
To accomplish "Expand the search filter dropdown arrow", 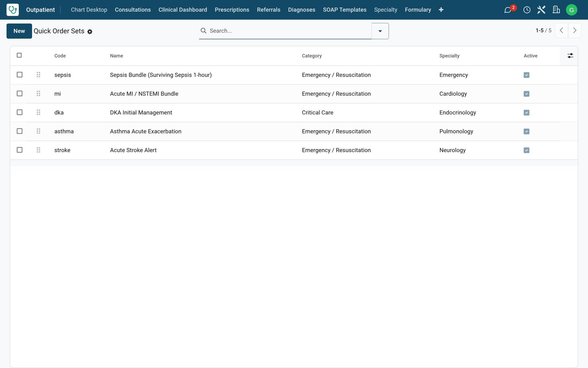I will 380,31.
